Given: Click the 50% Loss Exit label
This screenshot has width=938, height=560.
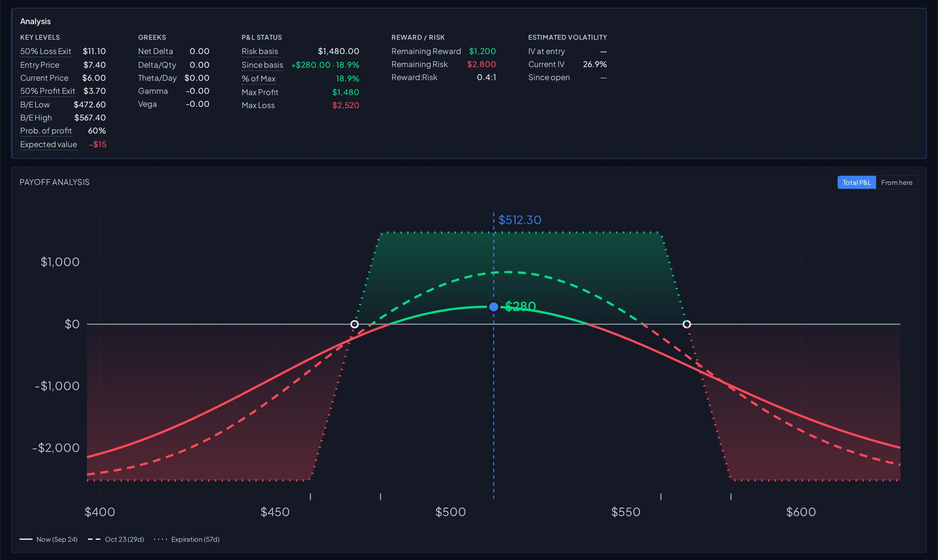Looking at the screenshot, I should pyautogui.click(x=46, y=51).
